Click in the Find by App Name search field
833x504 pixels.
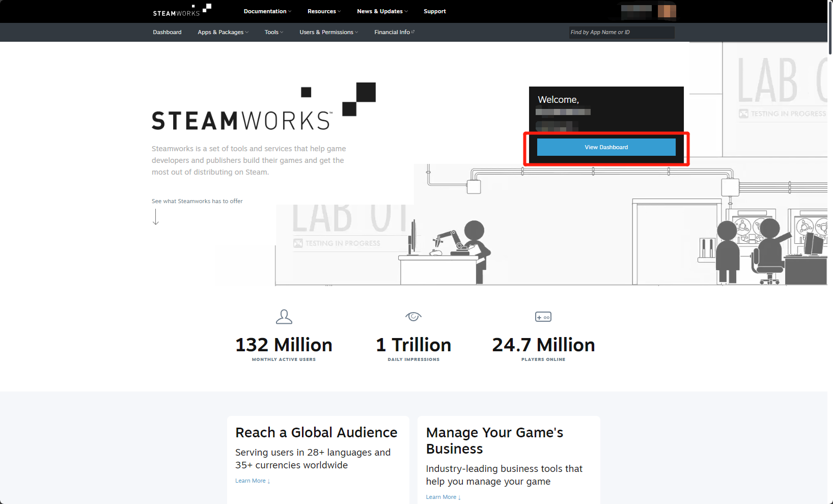pyautogui.click(x=621, y=33)
